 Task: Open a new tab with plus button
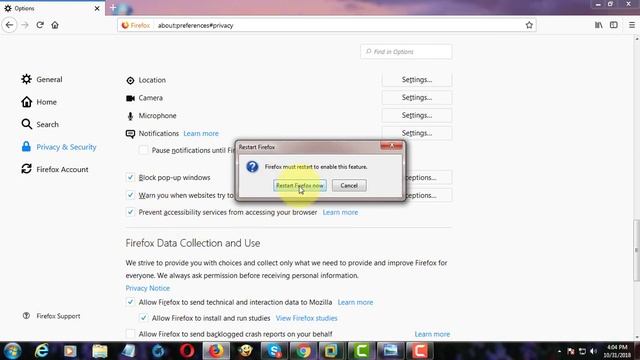(x=113, y=8)
